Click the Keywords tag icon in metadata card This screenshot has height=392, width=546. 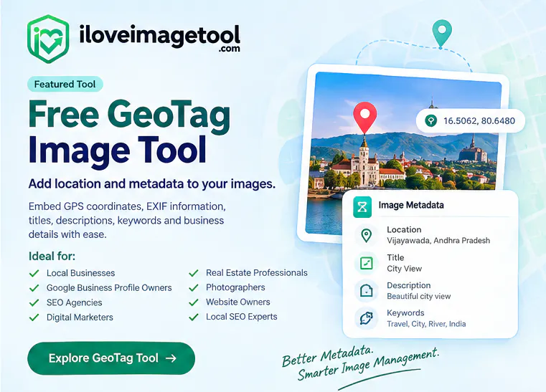click(x=366, y=318)
